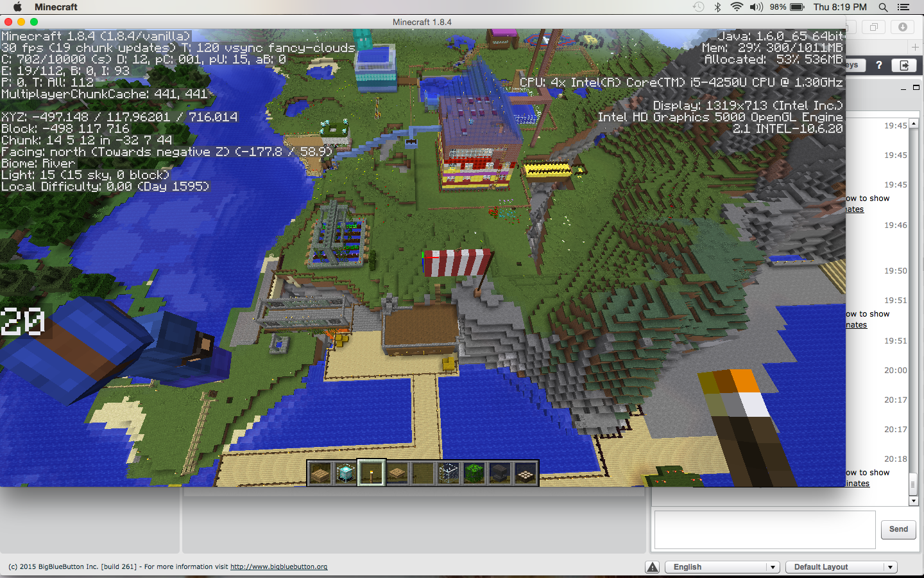924x578 pixels.
Task: Select the fence item in fifth hotbar slot
Action: [x=423, y=473]
